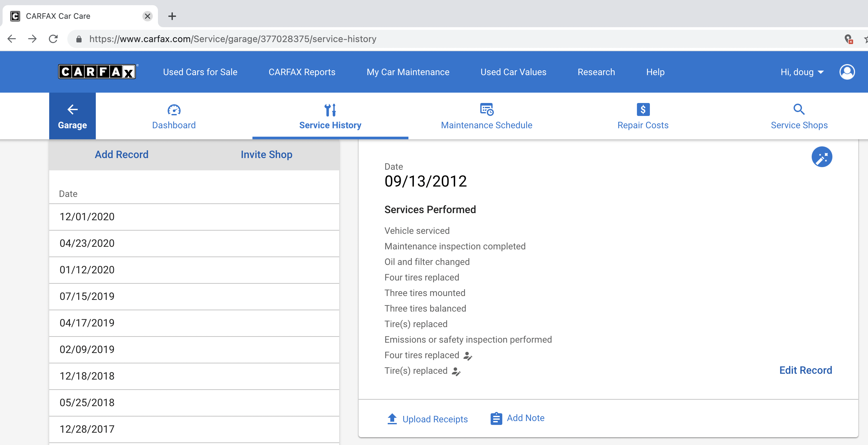
Task: Click Emissions or safety inspection performed entry
Action: [x=468, y=339]
